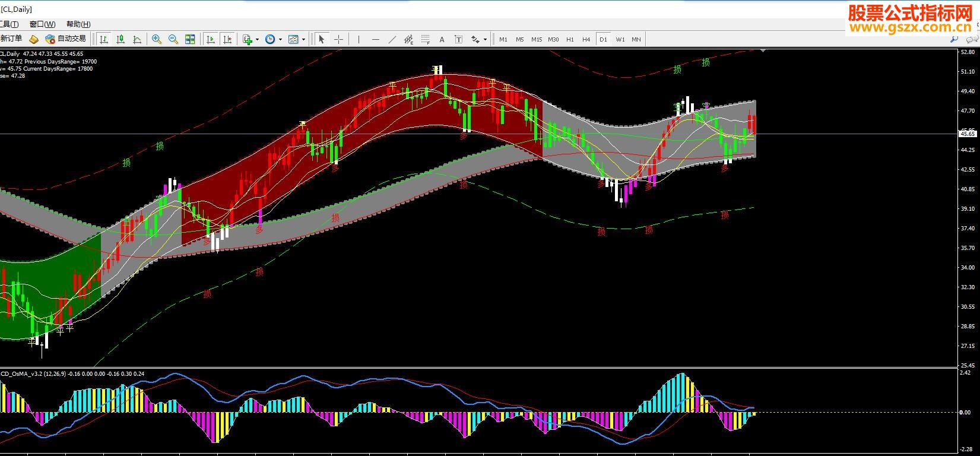Click the 39.10 price scale value
The width and height of the screenshot is (980, 456).
pos(968,208)
